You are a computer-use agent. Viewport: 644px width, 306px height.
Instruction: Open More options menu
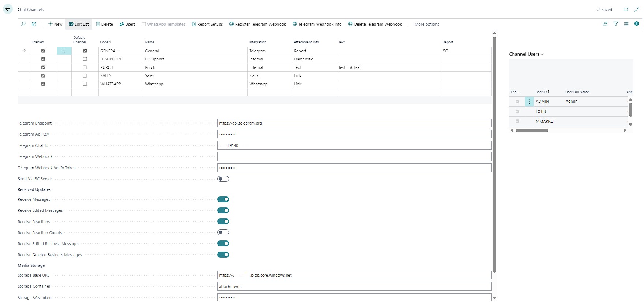click(427, 24)
